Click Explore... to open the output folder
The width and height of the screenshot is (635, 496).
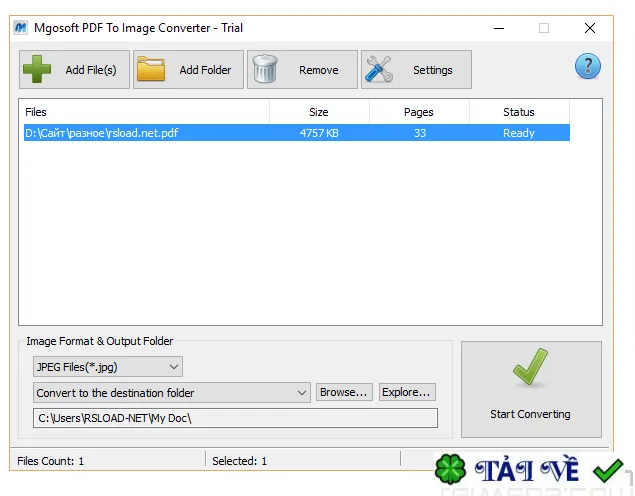point(407,392)
